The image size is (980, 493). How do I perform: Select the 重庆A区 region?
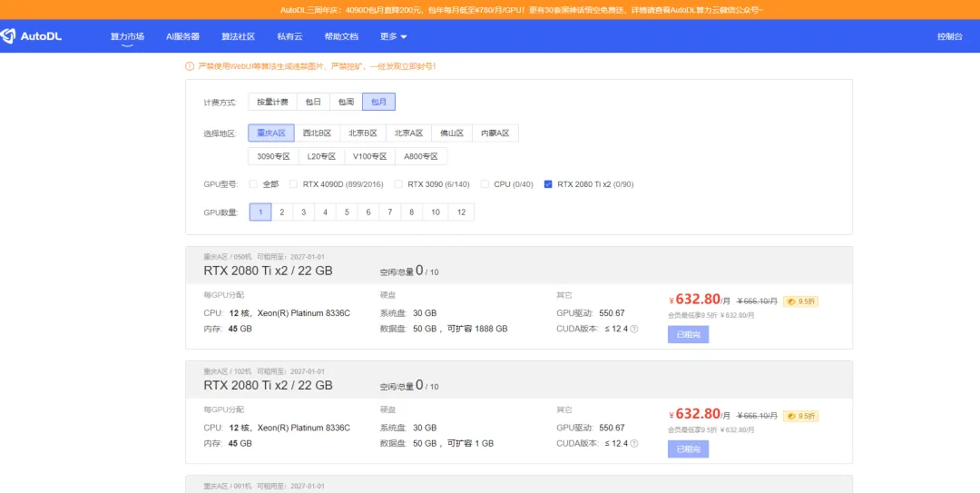[x=271, y=133]
